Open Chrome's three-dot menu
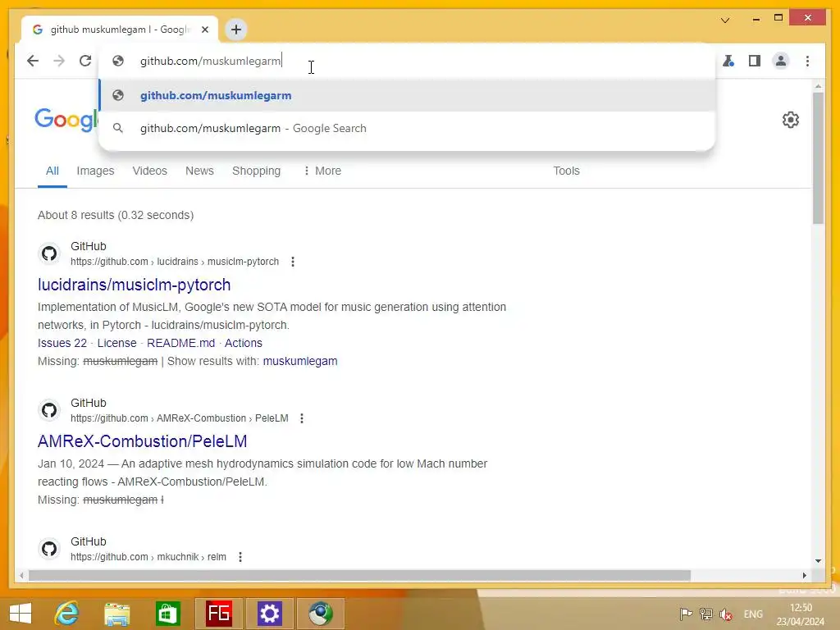 (x=807, y=61)
